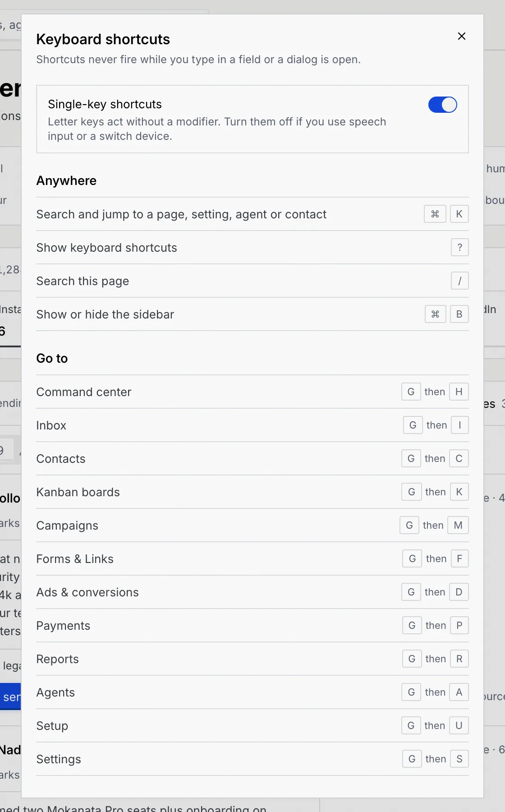The height and width of the screenshot is (812, 505).
Task: Click the R key cap for Reports
Action: [459, 659]
